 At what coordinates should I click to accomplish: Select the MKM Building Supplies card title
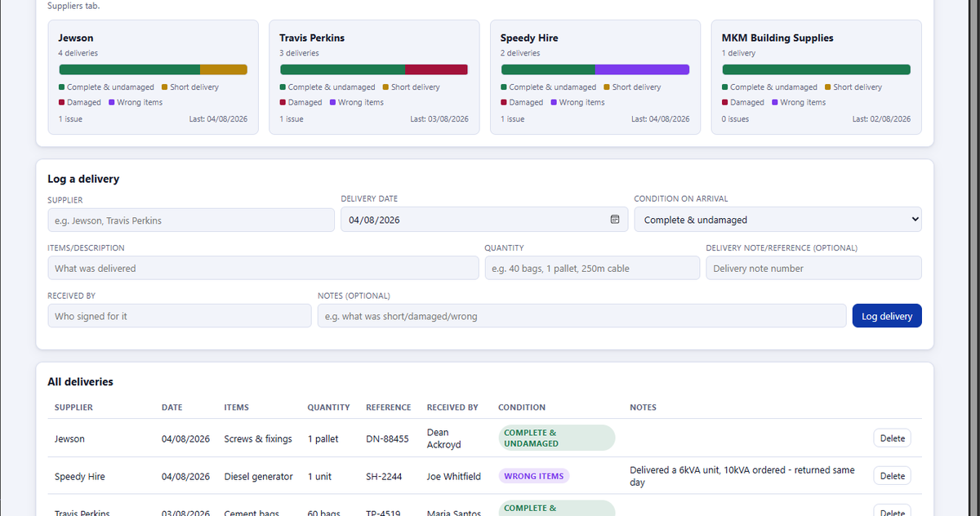pyautogui.click(x=777, y=38)
